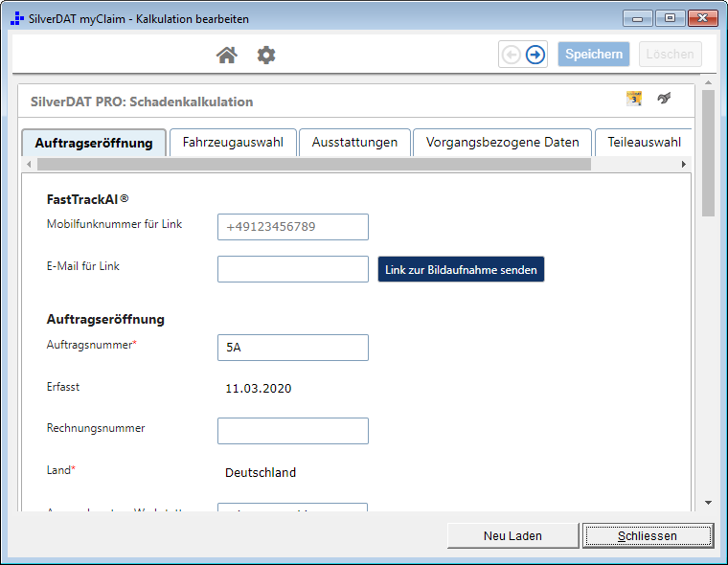728x565 pixels.
Task: Click the tab strip right scroll arrow
Action: [x=683, y=165]
